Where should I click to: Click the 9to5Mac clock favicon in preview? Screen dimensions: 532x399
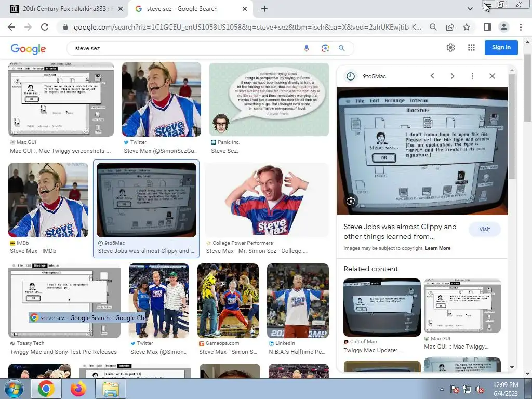pos(351,76)
